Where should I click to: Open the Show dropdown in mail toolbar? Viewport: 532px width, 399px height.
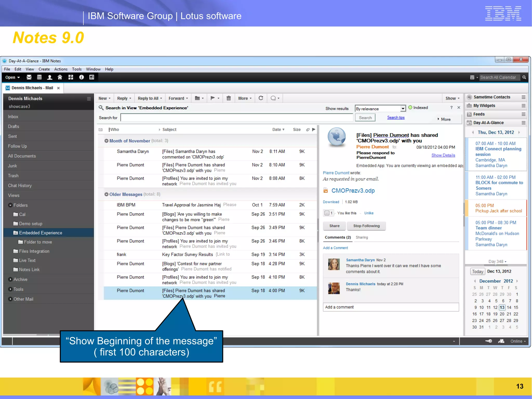[452, 98]
